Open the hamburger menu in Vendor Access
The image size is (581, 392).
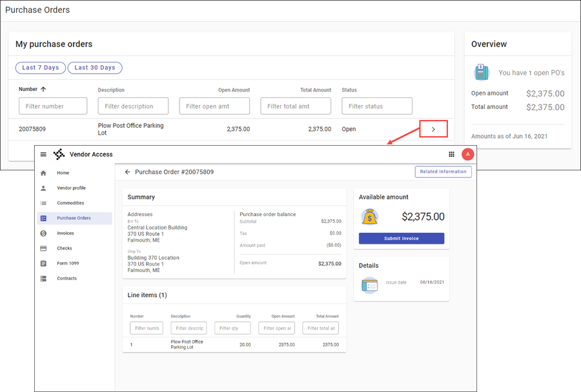(x=43, y=154)
